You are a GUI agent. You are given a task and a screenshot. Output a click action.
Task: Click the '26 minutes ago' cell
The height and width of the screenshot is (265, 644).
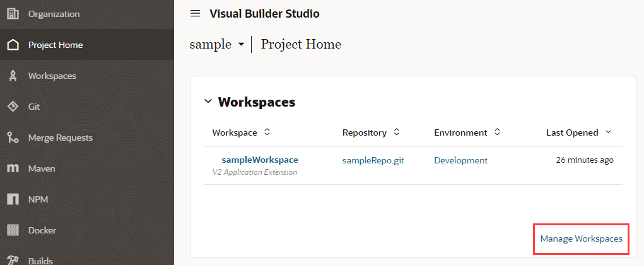pos(585,160)
